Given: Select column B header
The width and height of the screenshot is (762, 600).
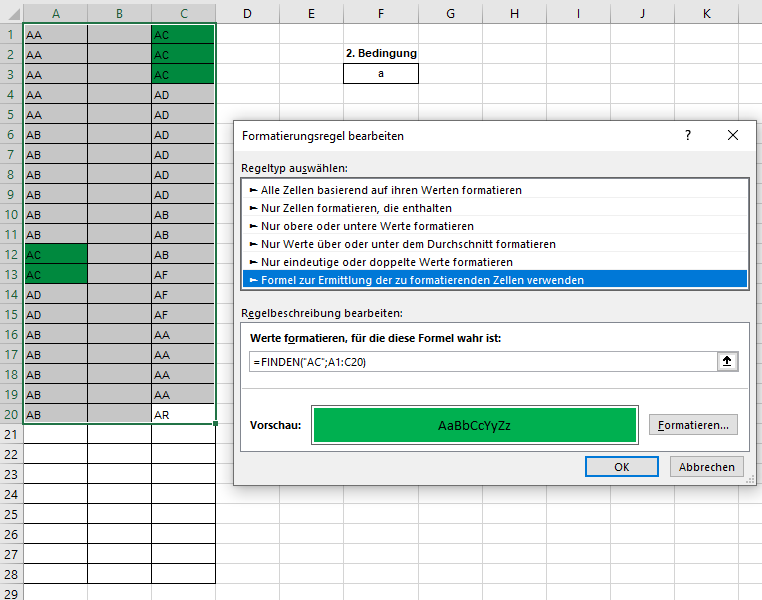Looking at the screenshot, I should [x=120, y=14].
